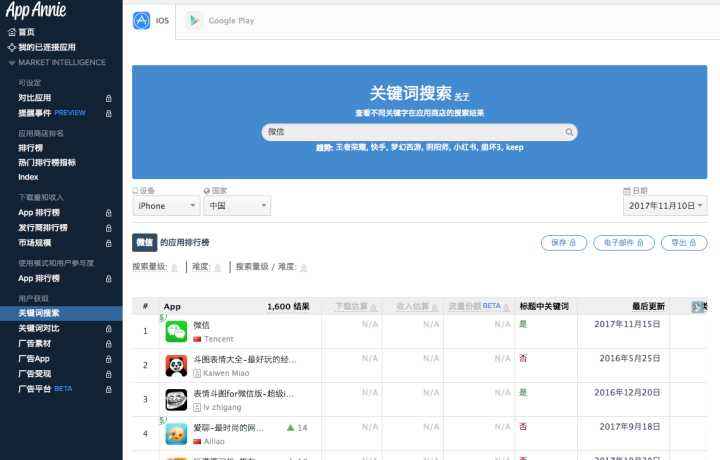Open the 排行榜 sidebar item
The width and height of the screenshot is (720, 460).
[30, 148]
